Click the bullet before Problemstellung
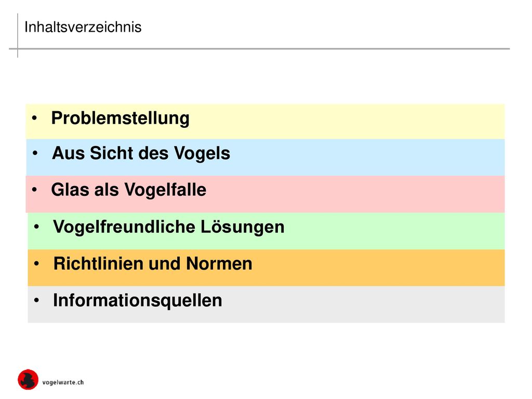The height and width of the screenshot is (399, 532). point(34,118)
